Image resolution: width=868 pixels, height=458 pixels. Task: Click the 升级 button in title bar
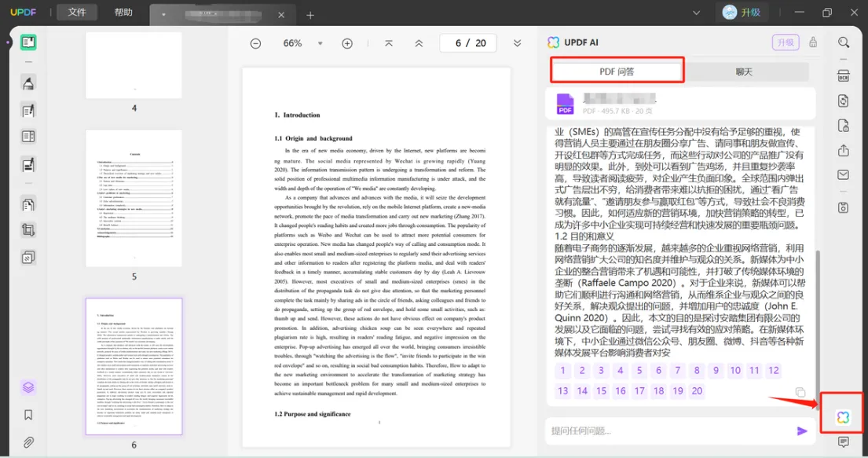tap(742, 13)
